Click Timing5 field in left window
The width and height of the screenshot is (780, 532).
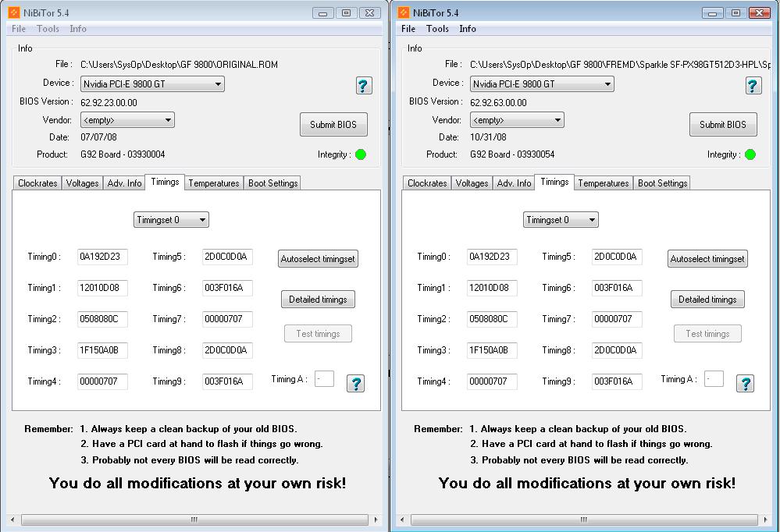pos(227,257)
